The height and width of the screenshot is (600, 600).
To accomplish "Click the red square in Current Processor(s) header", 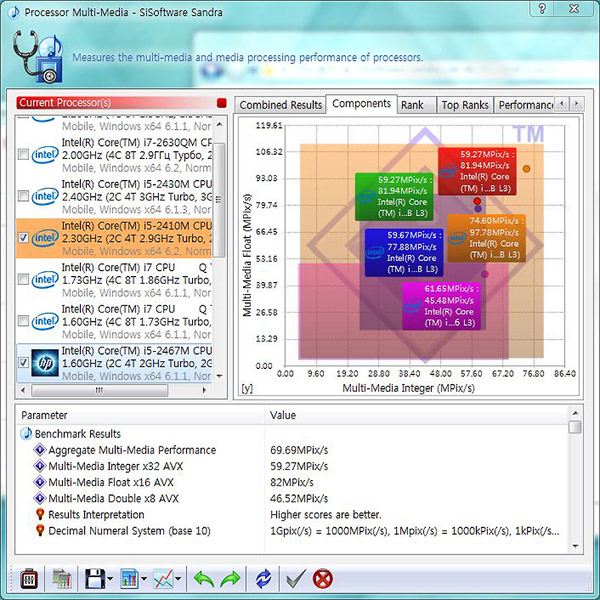I will [222, 103].
